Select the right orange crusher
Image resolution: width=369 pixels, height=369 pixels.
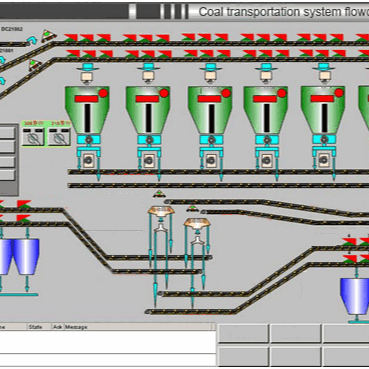(x=197, y=223)
